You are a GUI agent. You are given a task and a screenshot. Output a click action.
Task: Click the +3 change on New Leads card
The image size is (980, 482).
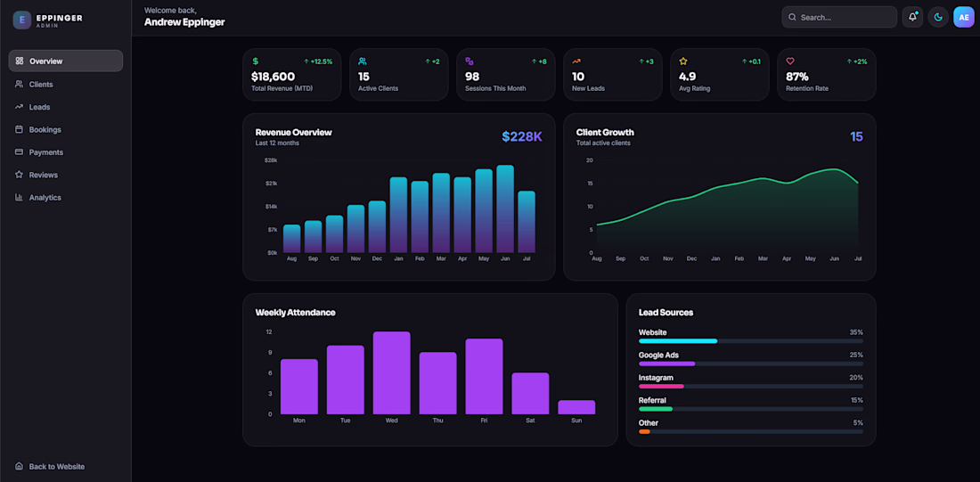646,61
